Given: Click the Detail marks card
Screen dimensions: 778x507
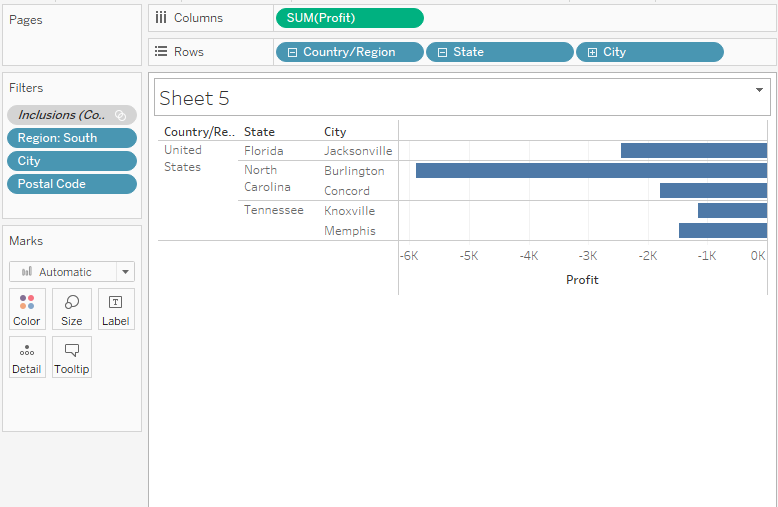Looking at the screenshot, I should pos(27,357).
